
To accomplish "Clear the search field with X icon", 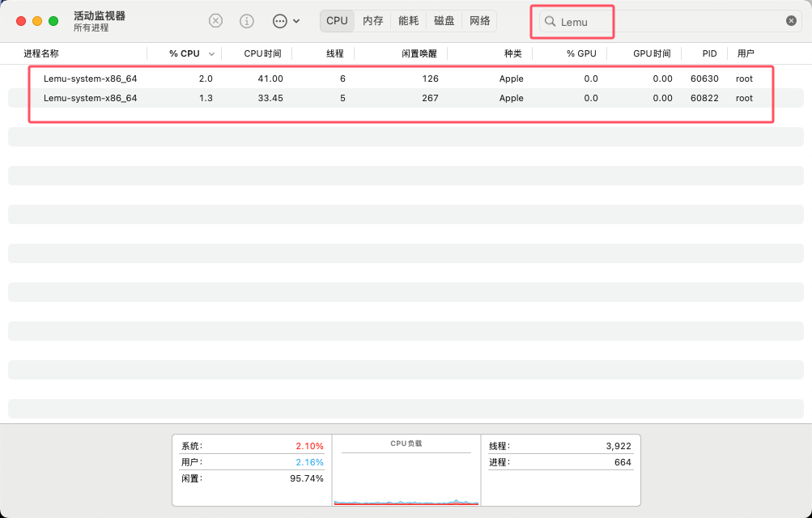I will pyautogui.click(x=791, y=21).
